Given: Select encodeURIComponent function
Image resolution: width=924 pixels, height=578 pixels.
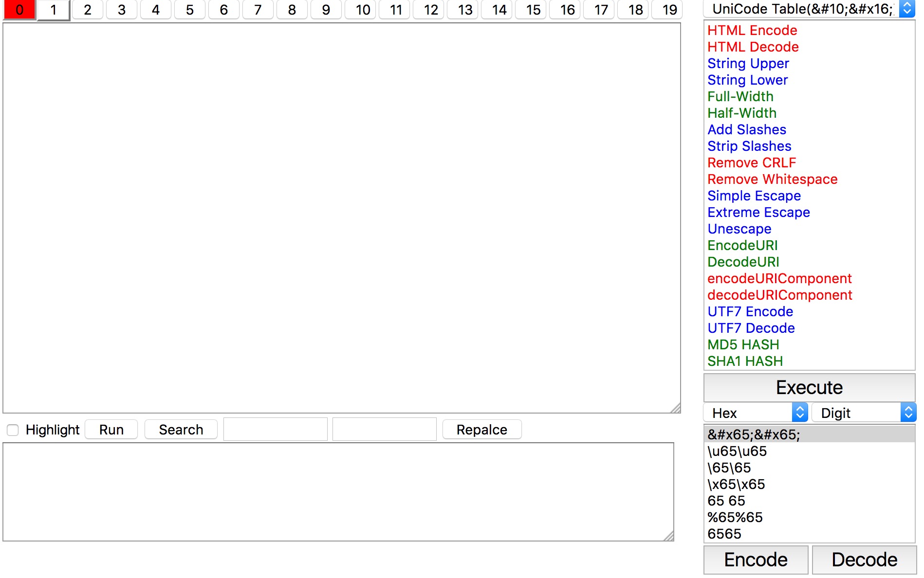Looking at the screenshot, I should click(809, 278).
